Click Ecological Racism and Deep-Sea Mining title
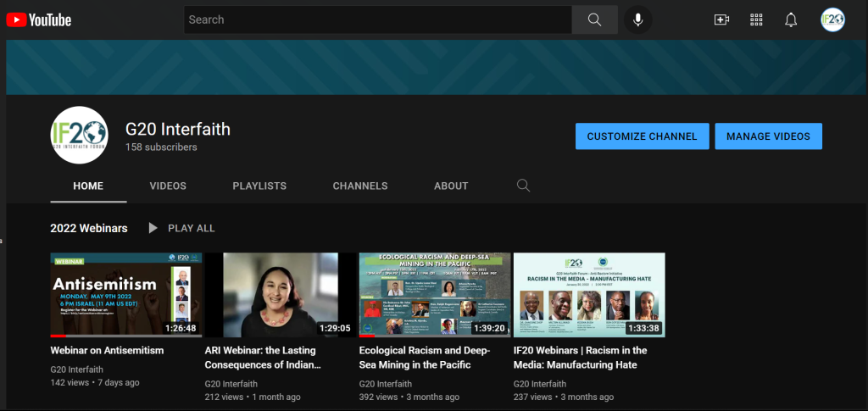868x411 pixels. 425,358
